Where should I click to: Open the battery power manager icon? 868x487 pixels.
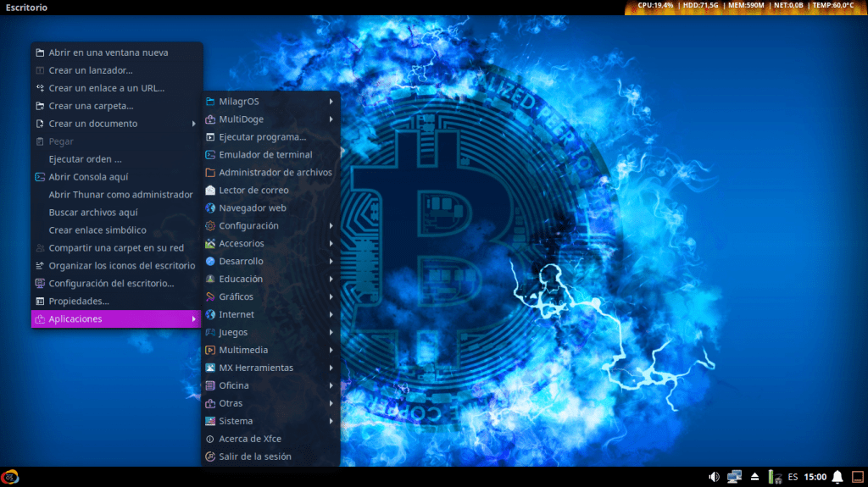774,477
